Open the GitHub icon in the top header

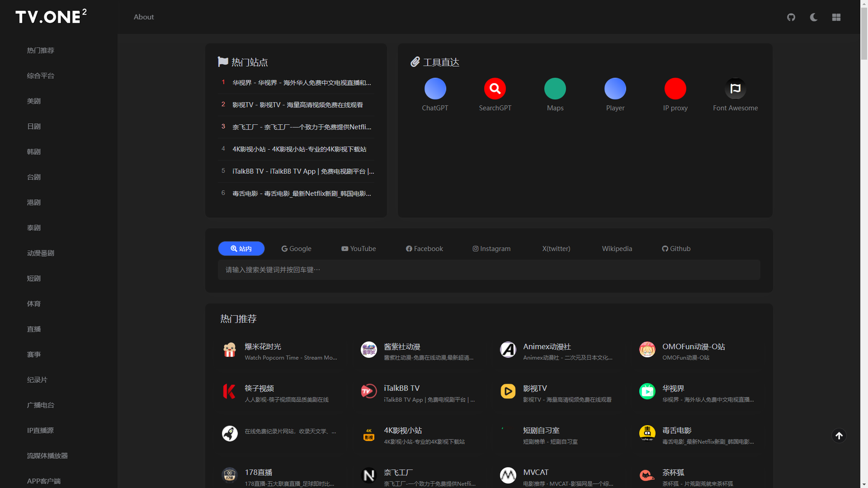(x=791, y=17)
